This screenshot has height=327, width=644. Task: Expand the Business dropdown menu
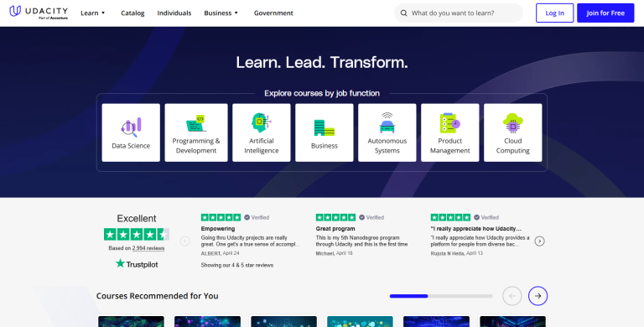(221, 13)
